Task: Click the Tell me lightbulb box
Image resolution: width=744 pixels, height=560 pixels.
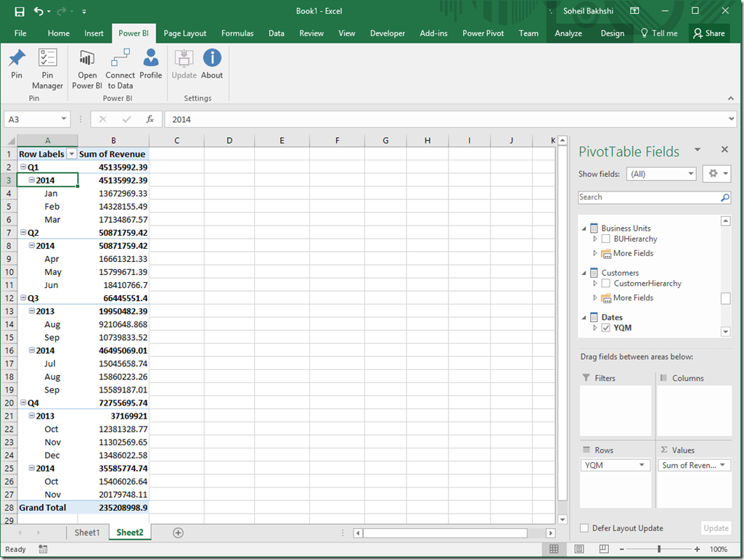Action: coord(659,33)
